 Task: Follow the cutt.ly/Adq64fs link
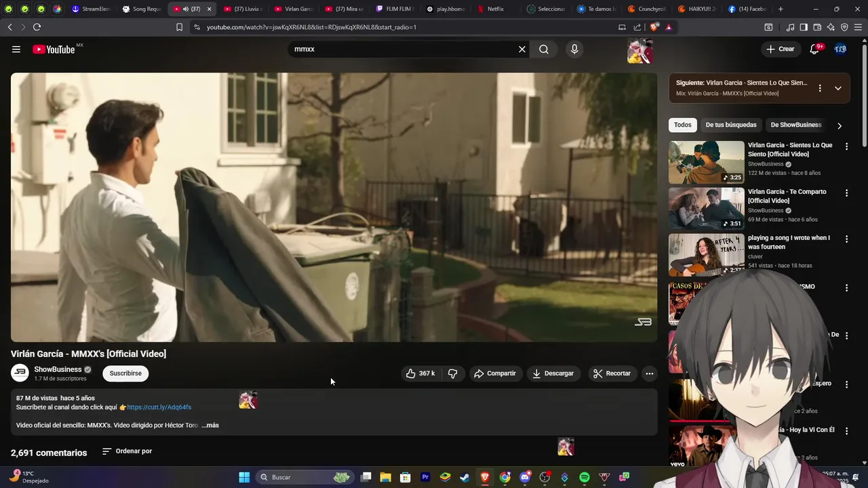[x=159, y=407]
